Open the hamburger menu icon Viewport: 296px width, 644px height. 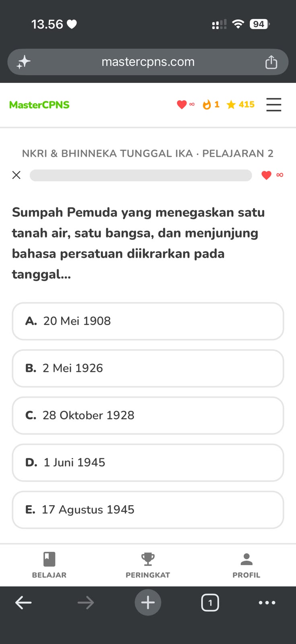point(273,105)
